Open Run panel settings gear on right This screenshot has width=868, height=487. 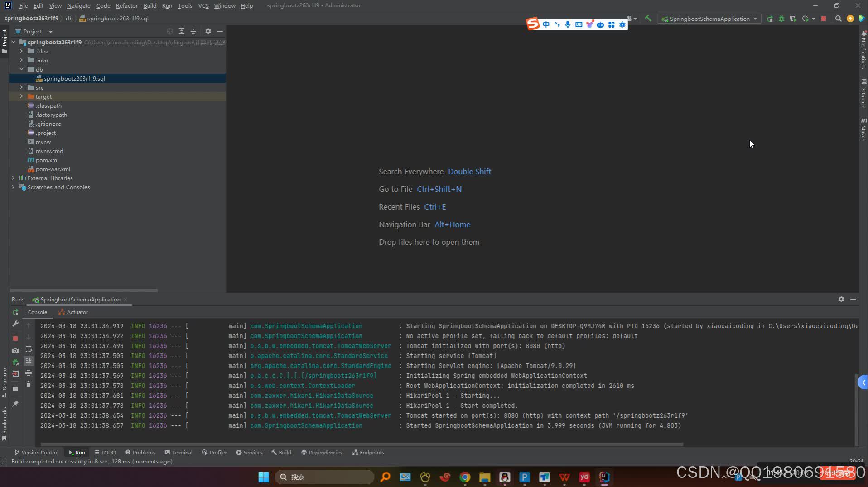click(x=841, y=299)
